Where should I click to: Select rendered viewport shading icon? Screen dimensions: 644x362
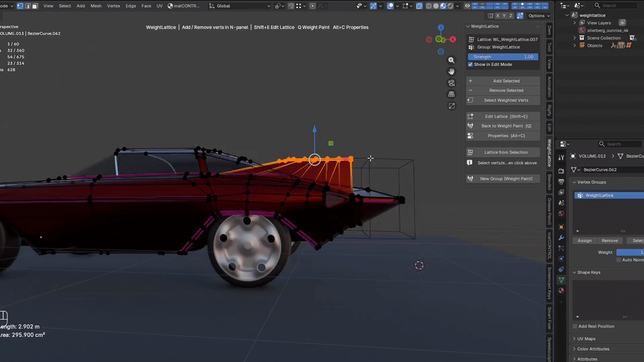click(x=450, y=6)
